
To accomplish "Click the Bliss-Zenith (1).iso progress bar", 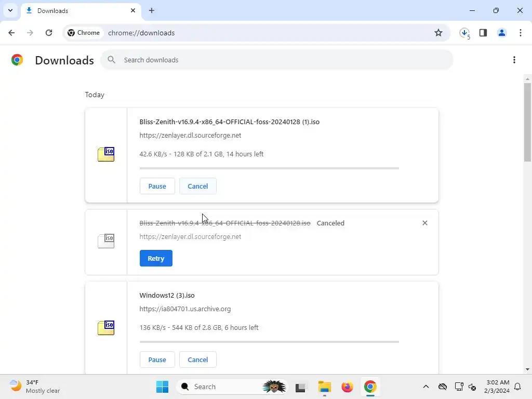I will 269,168.
